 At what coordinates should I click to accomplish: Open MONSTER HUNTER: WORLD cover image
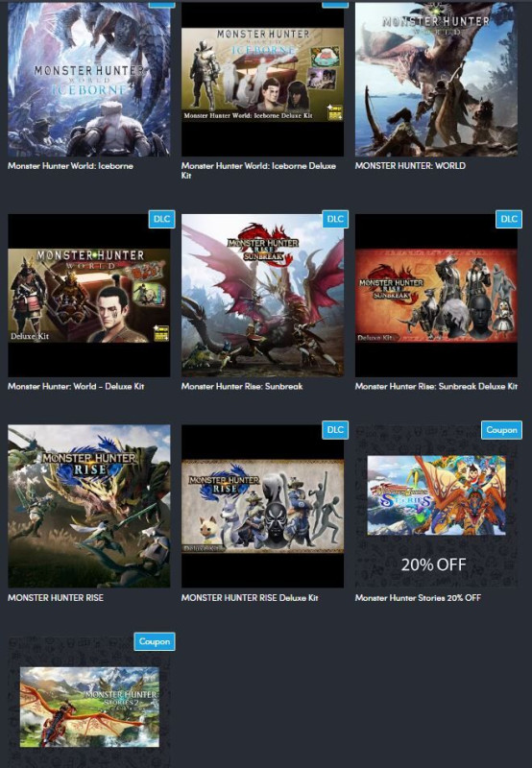(x=436, y=79)
